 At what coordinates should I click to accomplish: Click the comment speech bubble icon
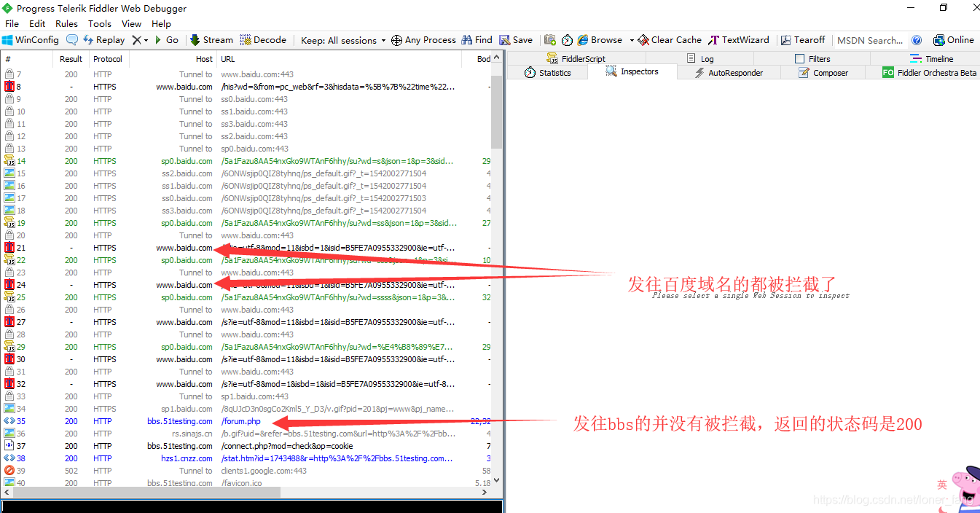(x=72, y=40)
